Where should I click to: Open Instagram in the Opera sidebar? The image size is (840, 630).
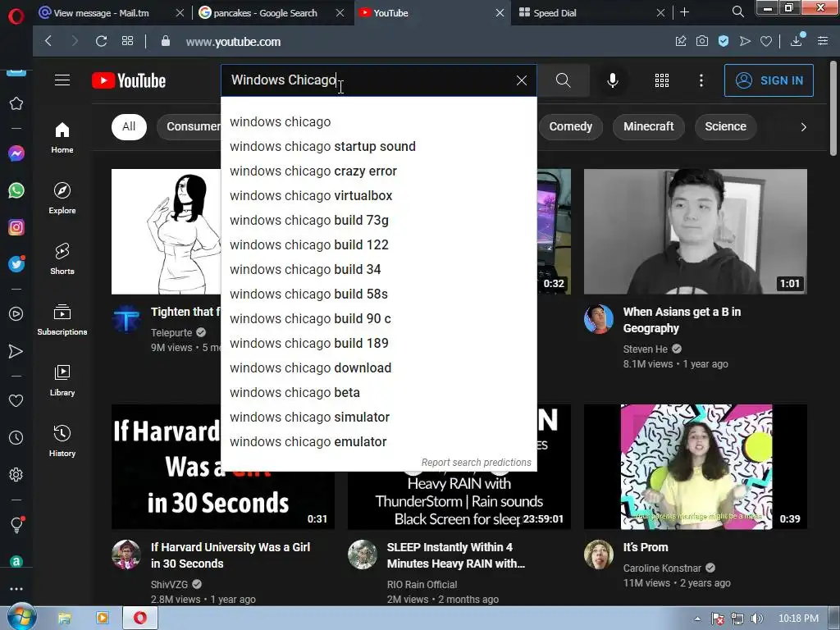(16, 227)
